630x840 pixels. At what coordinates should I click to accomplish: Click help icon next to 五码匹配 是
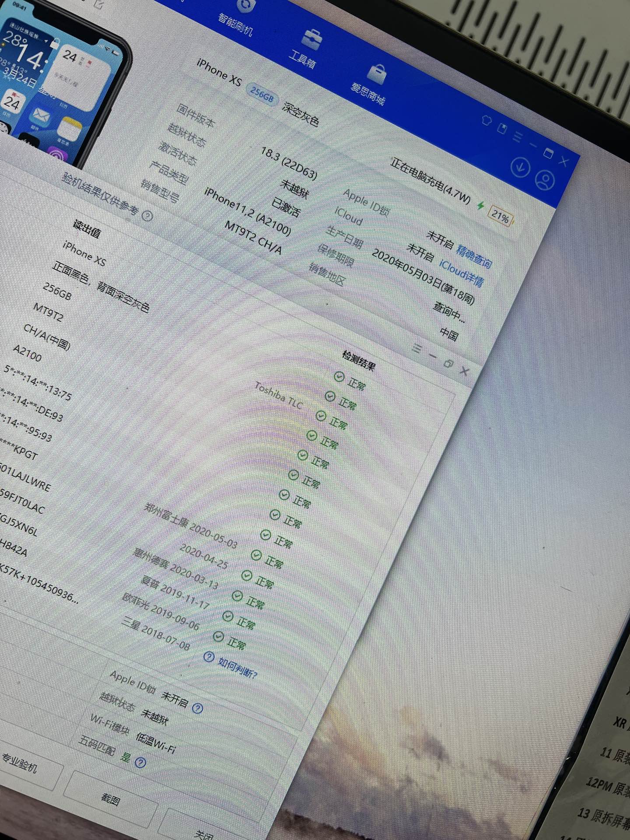tap(140, 763)
